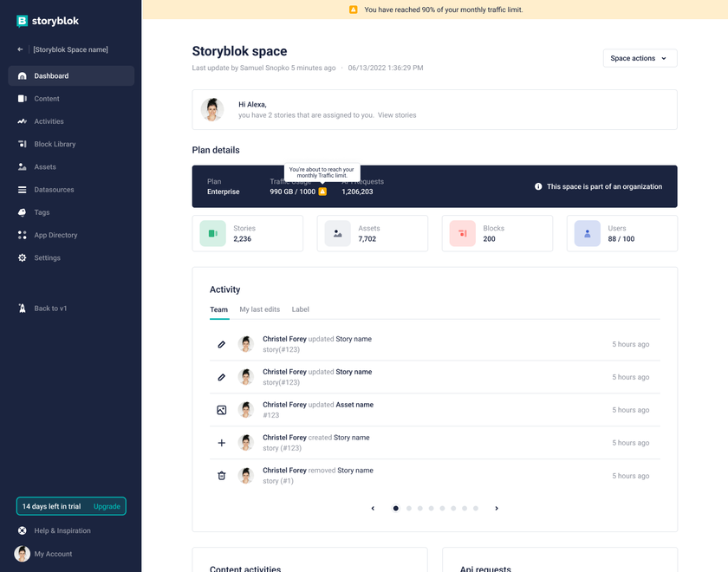Click the pink Blocks card icon
The image size is (728, 572).
coord(463,233)
